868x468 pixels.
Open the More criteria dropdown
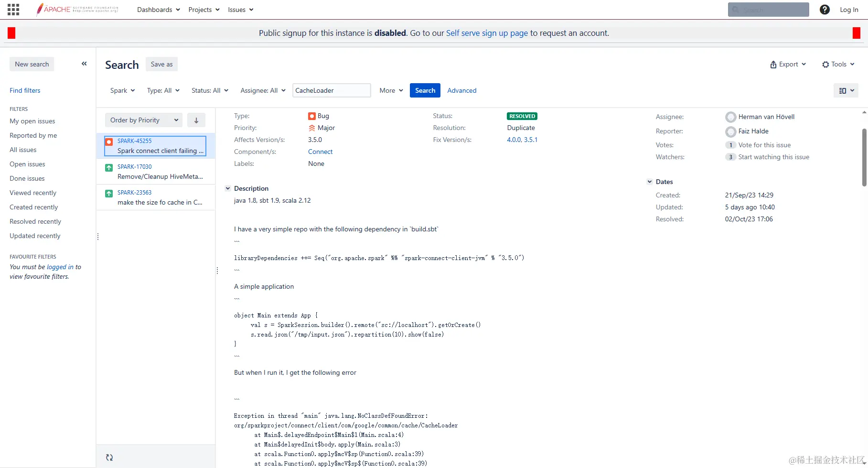391,90
